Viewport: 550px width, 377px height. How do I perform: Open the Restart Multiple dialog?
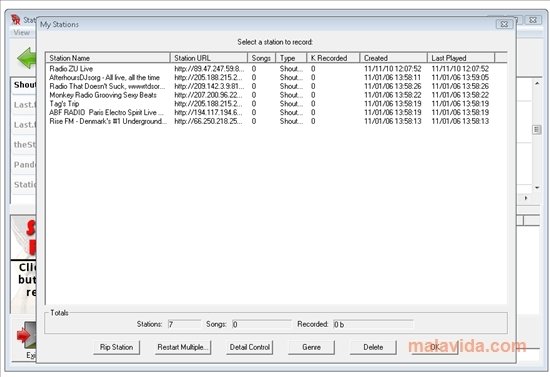pyautogui.click(x=183, y=347)
